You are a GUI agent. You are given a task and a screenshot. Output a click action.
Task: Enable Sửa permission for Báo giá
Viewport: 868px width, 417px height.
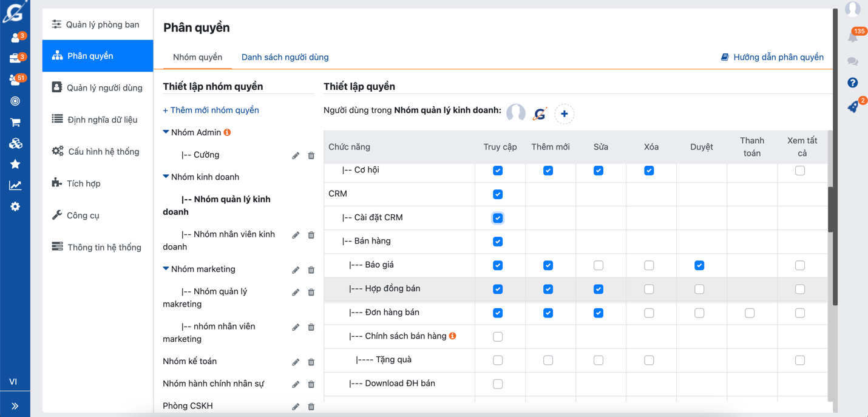click(x=598, y=265)
